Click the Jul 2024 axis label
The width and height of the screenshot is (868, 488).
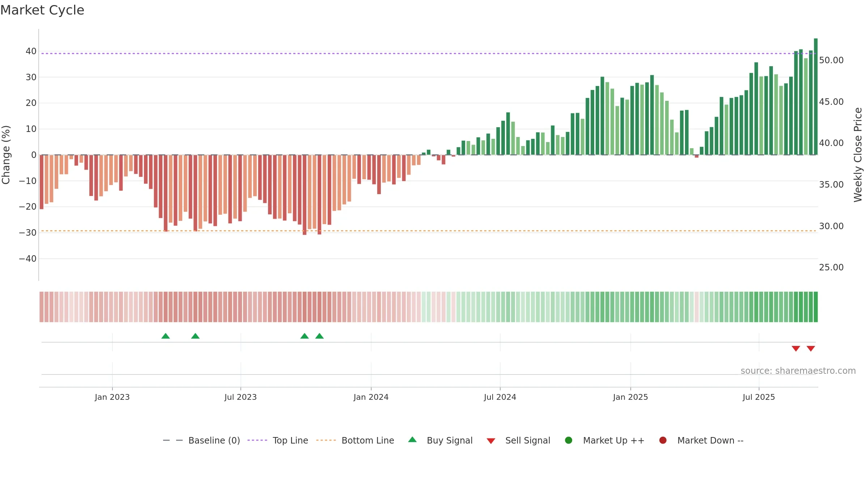click(500, 397)
